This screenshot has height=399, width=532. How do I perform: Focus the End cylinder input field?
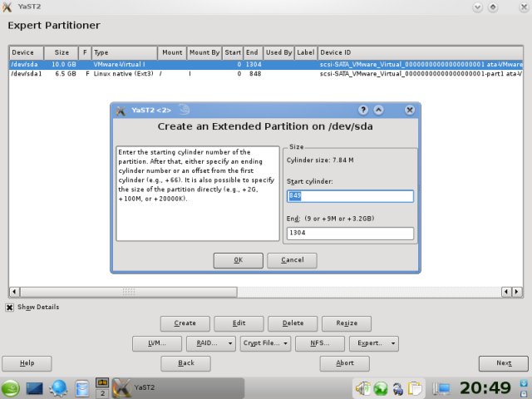pyautogui.click(x=350, y=233)
